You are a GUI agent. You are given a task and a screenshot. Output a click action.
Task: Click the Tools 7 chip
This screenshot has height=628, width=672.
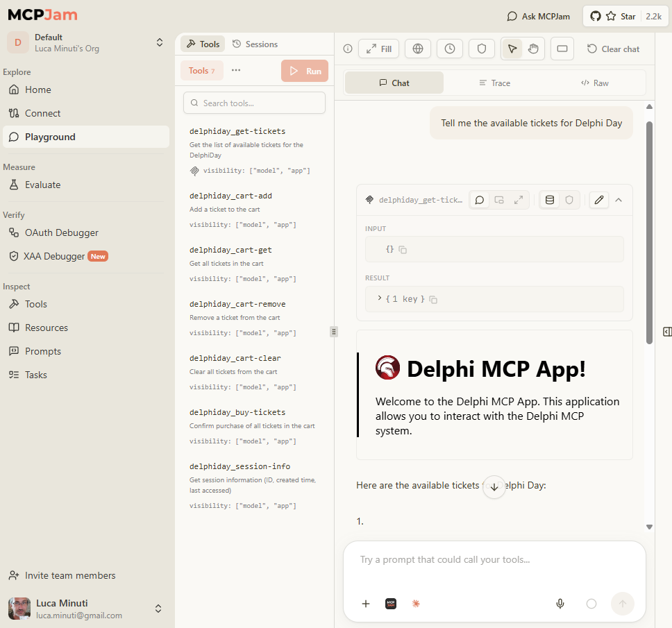pos(202,71)
